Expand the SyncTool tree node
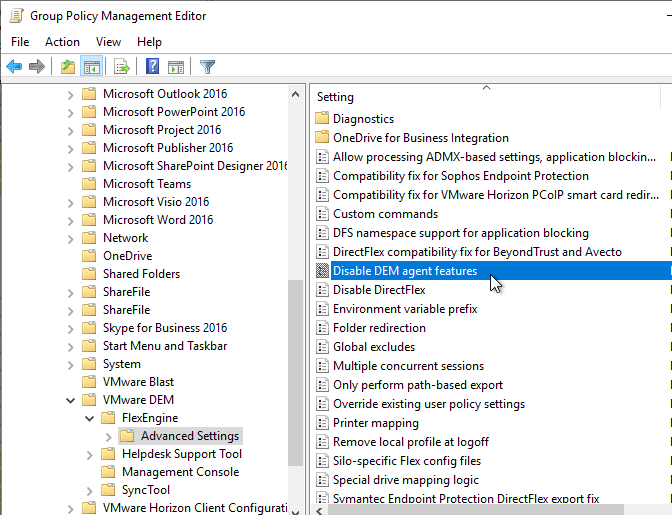This screenshot has height=515, width=672. pos(89,491)
